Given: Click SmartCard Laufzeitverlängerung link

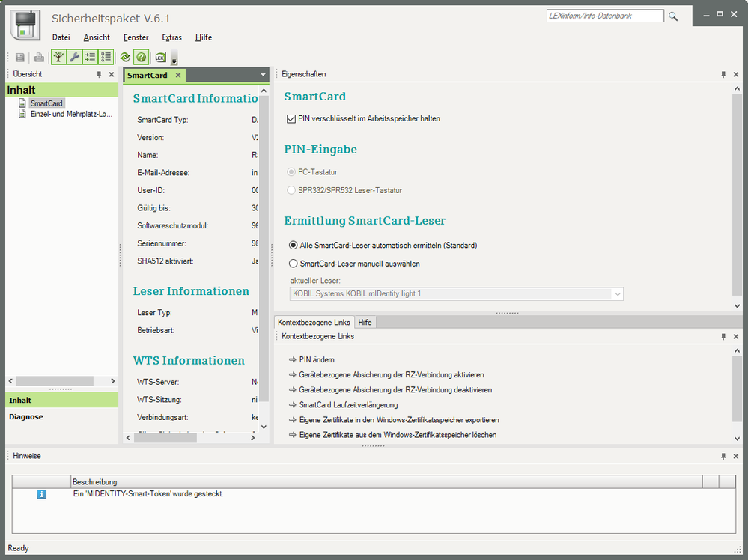Looking at the screenshot, I should (x=349, y=405).
